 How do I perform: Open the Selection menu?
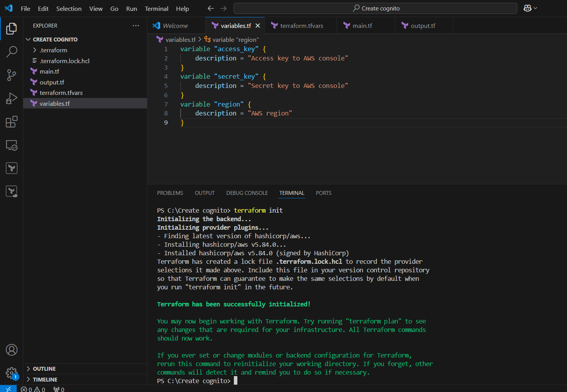coord(69,9)
